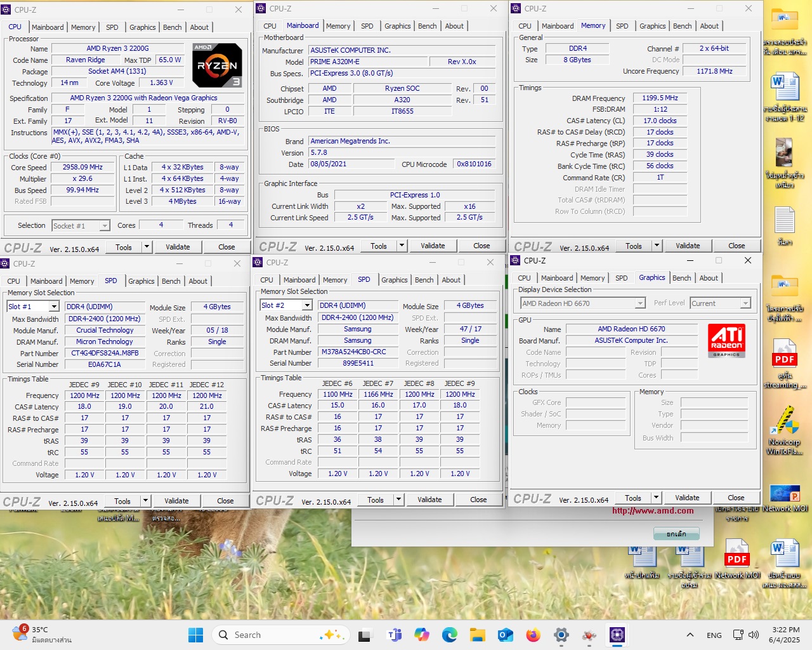Click the ATI Radeon Graphics logo
The height and width of the screenshot is (650, 812).
tap(726, 341)
